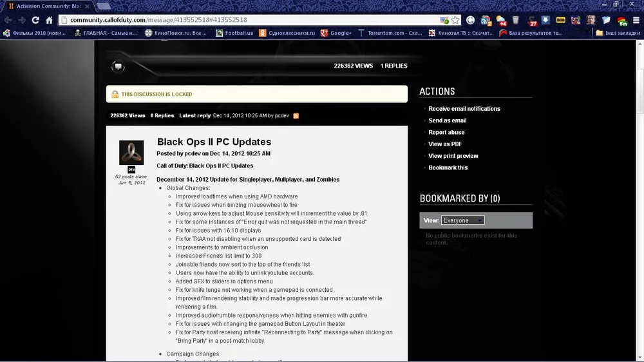Open the ГЛАВНАЯ - Самые н... bookmark
This screenshot has height=362, width=644.
coord(106,33)
